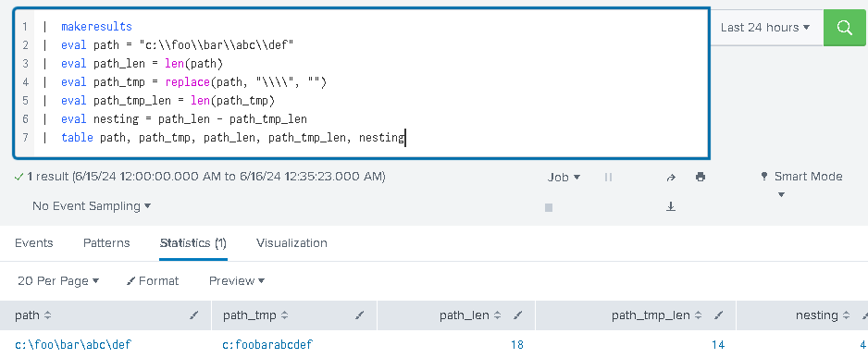Screen dimensions: 868x358
Task: Open the Last 24 hours time picker
Action: 765,27
